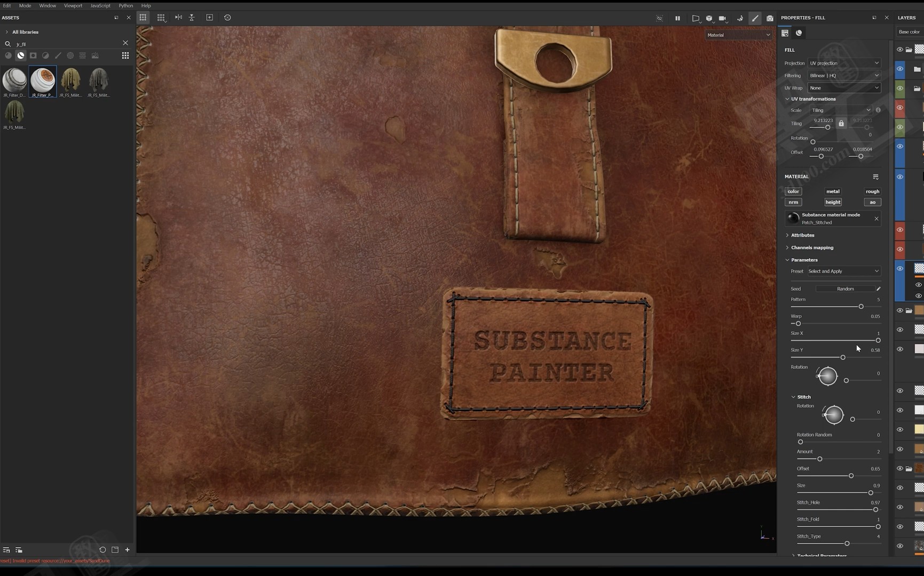The image size is (924, 576).
Task: Hide the top layer folder with eye icon
Action: (899, 50)
